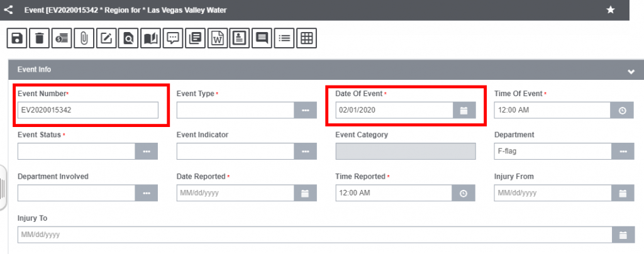Open Event Status lookup options
The height and width of the screenshot is (254, 644).
pos(146,152)
